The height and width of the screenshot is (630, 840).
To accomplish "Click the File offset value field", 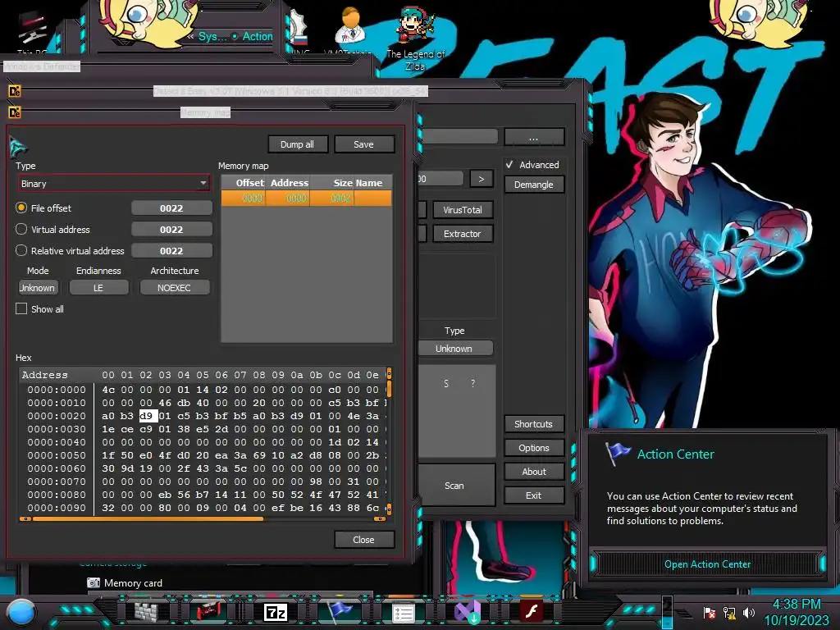I will coord(171,208).
